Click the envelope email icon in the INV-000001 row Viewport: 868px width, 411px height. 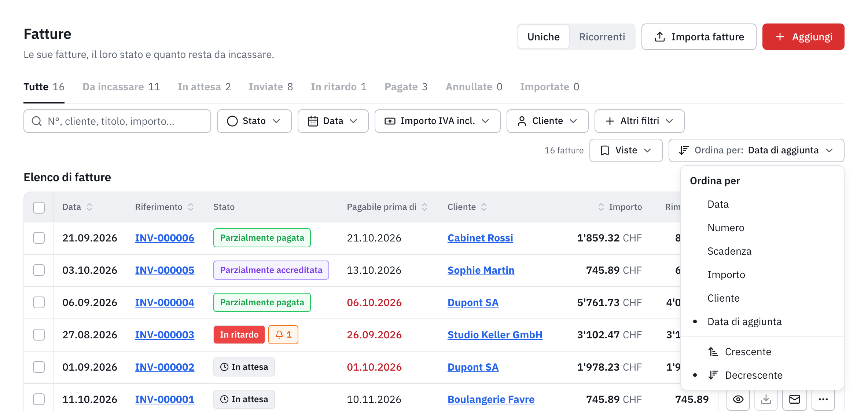point(794,399)
